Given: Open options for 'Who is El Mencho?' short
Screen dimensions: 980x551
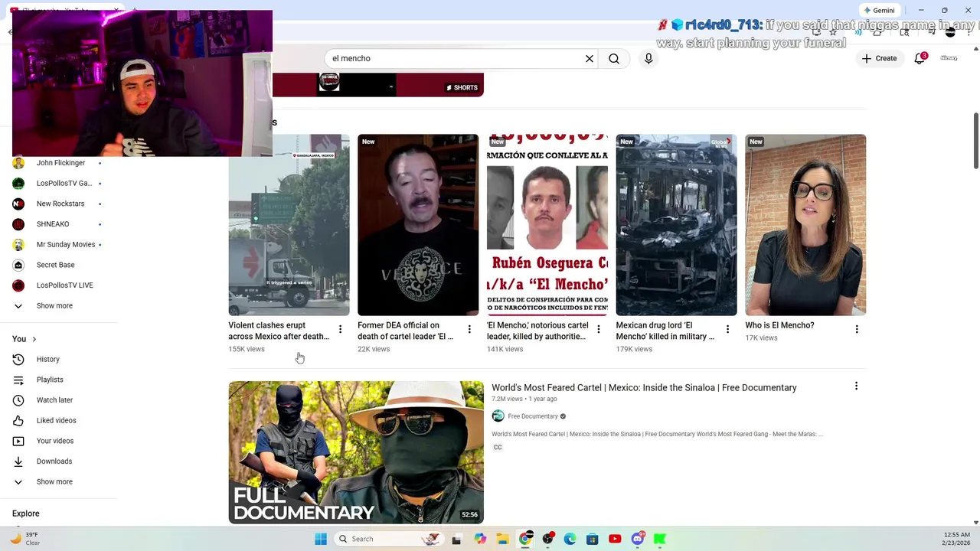Looking at the screenshot, I should click(857, 329).
